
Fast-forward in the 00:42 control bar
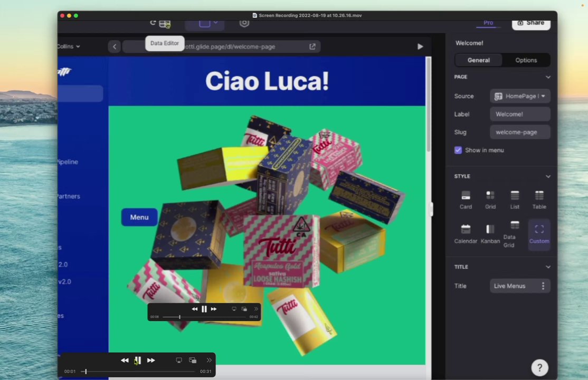coord(213,309)
